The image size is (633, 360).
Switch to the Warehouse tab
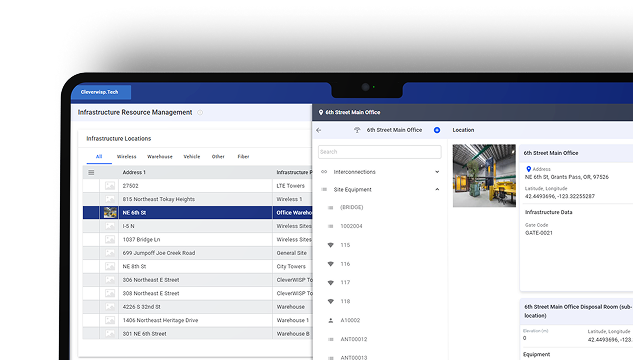click(159, 157)
